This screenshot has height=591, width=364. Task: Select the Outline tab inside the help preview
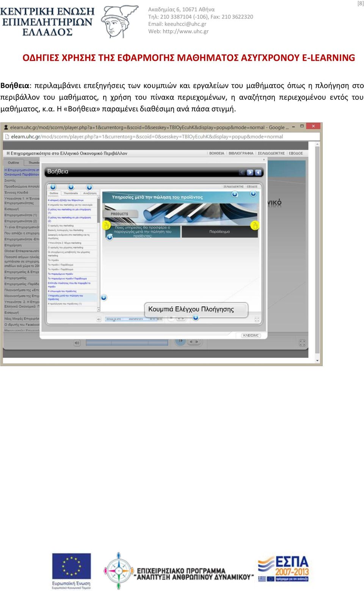pyautogui.click(x=54, y=193)
